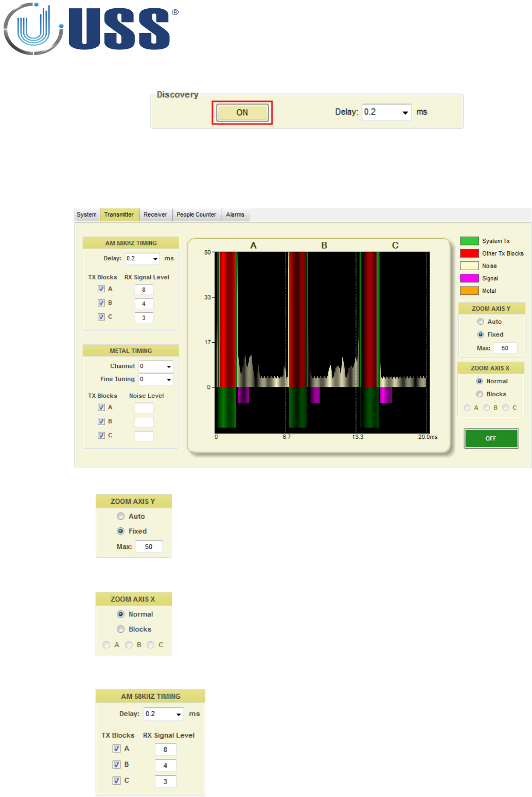Click field showing 8 in the enlarged AM 58KHZ TIMING panel
Image resolution: width=532 pixels, height=797 pixels.
click(166, 750)
